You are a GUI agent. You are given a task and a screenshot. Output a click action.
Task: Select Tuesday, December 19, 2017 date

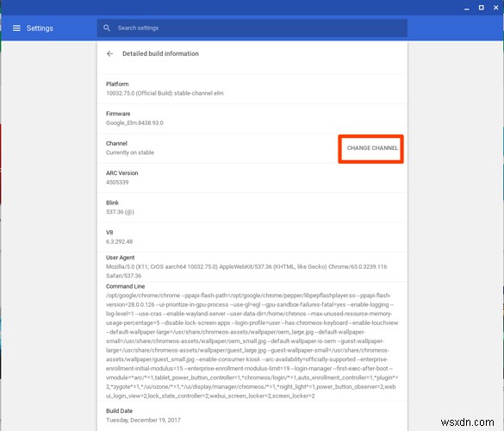(x=143, y=420)
